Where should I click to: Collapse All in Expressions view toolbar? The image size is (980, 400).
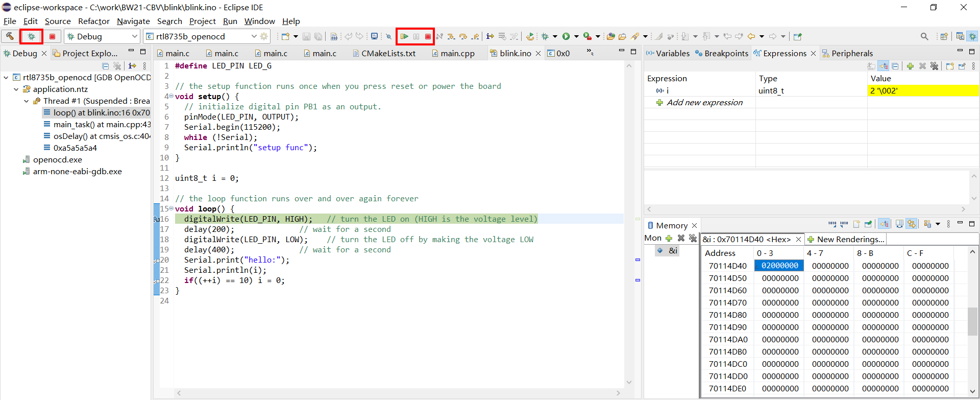point(895,66)
